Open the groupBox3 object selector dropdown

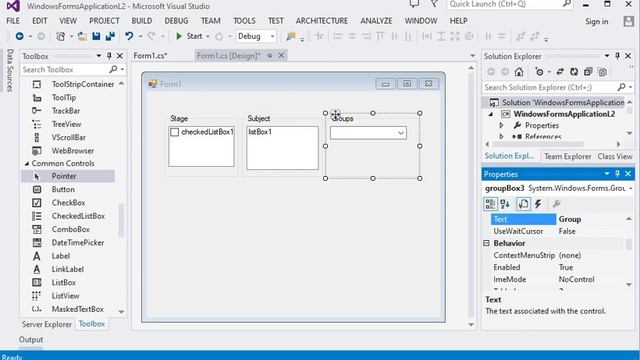[631, 188]
